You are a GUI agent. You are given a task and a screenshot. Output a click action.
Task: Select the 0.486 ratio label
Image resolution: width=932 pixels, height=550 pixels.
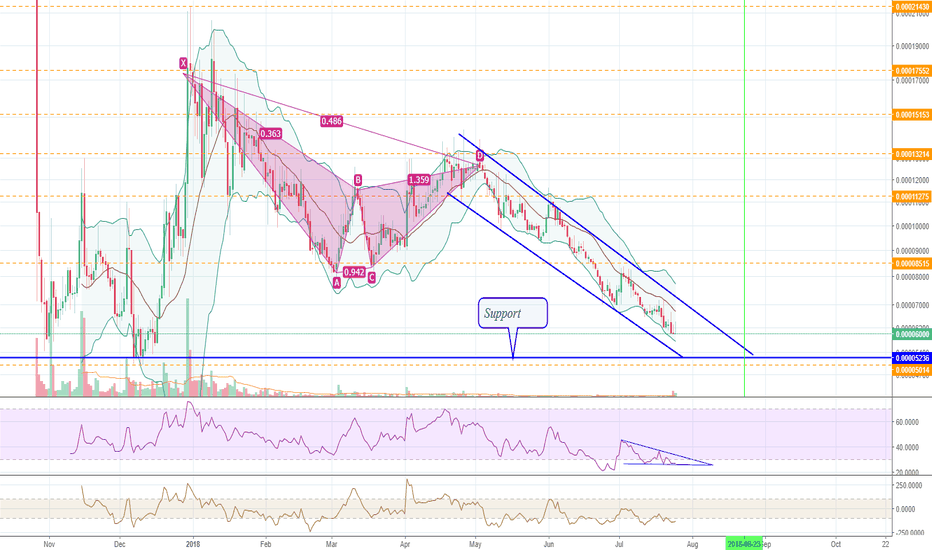[x=331, y=121]
